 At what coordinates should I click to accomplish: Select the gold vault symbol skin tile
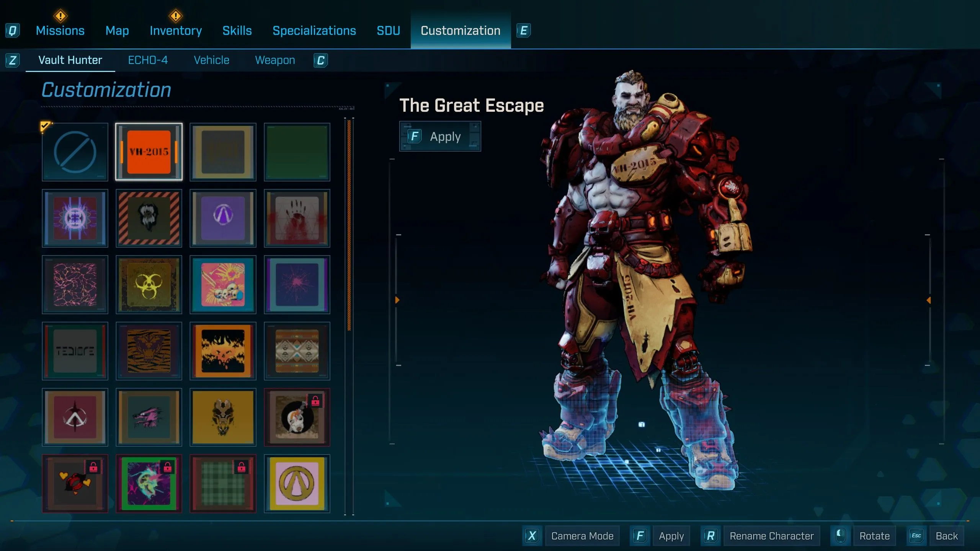click(x=297, y=484)
